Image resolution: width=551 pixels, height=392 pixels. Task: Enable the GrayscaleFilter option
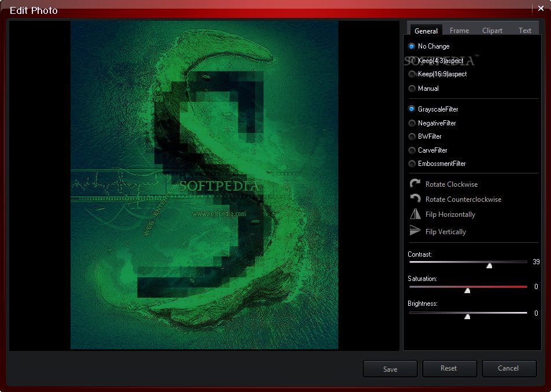click(x=433, y=109)
